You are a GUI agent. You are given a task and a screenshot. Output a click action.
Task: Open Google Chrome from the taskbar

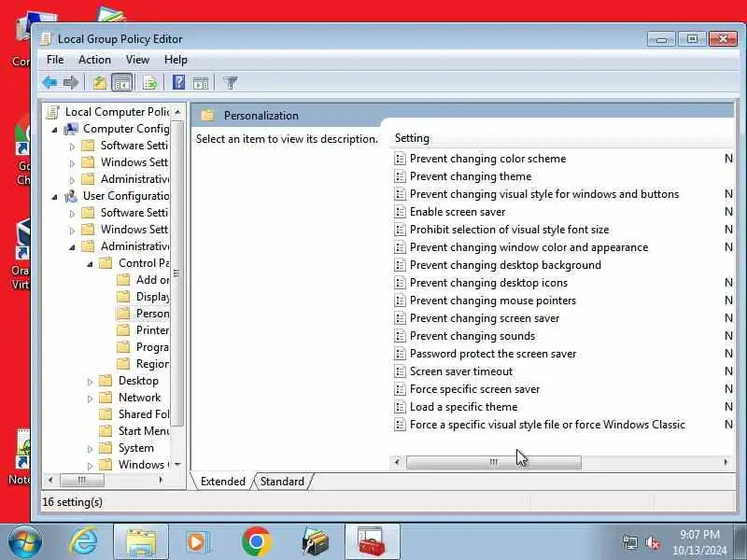click(256, 541)
